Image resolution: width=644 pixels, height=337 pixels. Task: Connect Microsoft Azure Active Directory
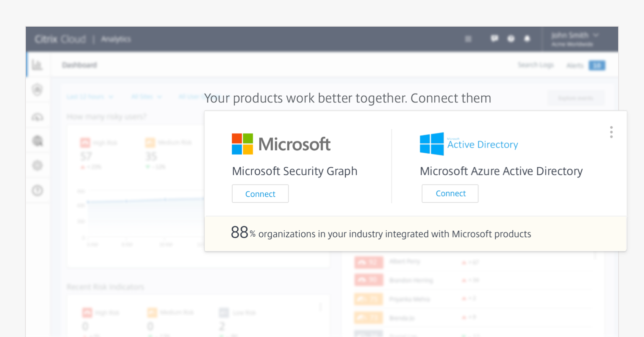(x=450, y=193)
